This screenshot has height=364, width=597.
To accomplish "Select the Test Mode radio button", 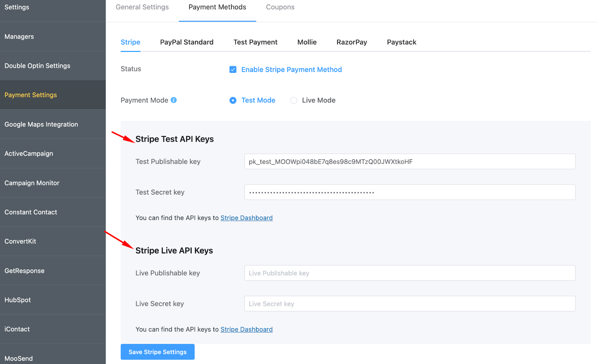I will coord(233,100).
